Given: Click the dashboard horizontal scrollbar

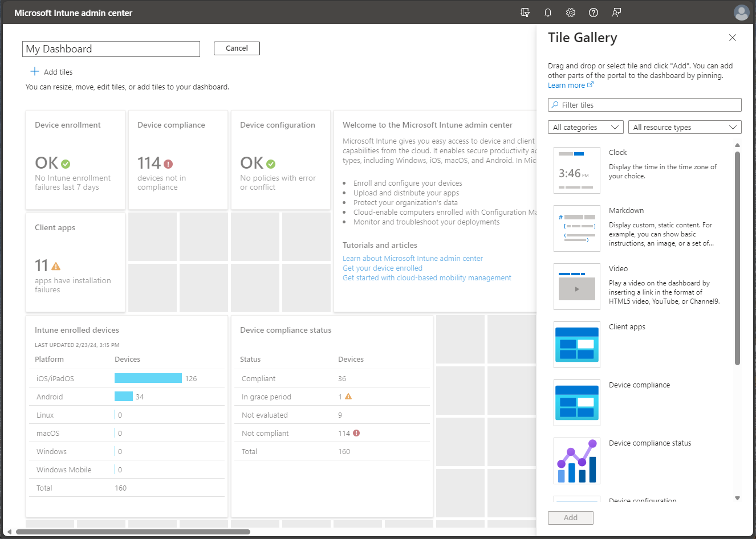Looking at the screenshot, I should point(133,532).
